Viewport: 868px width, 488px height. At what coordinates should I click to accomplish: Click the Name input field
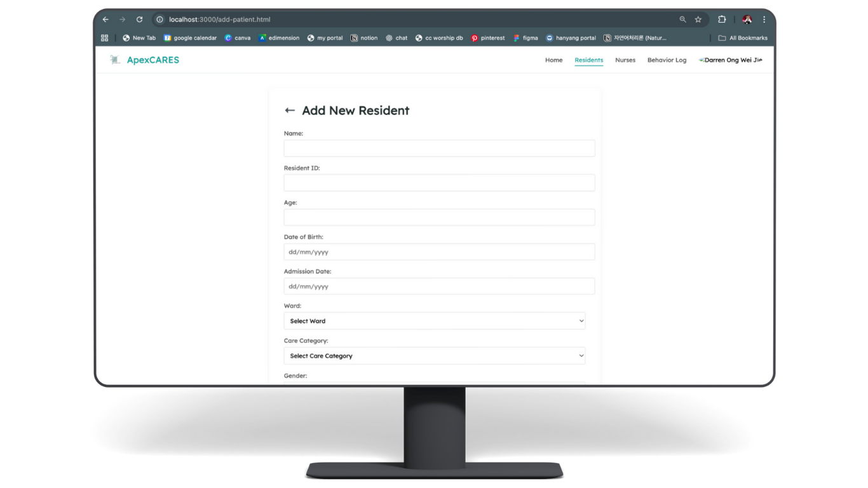point(439,149)
